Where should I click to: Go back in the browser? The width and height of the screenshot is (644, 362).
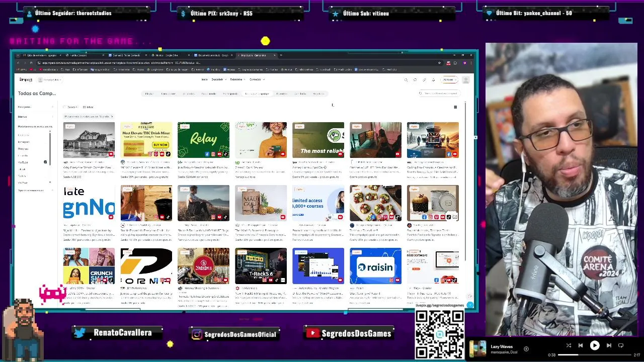[18, 63]
